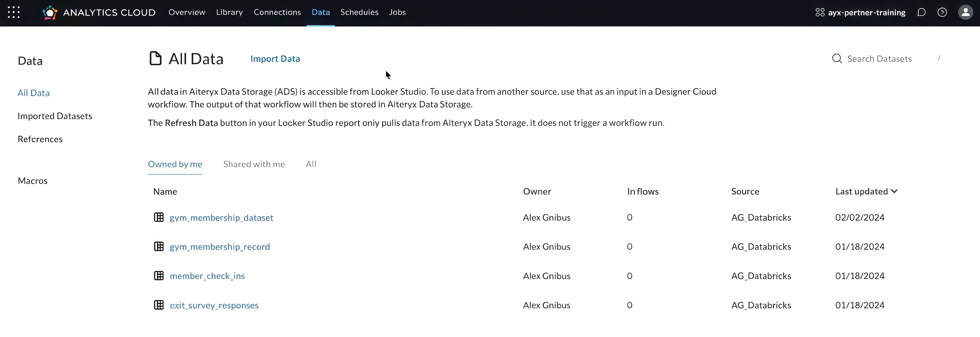
Task: Switch to Shared with me tab
Action: click(254, 164)
